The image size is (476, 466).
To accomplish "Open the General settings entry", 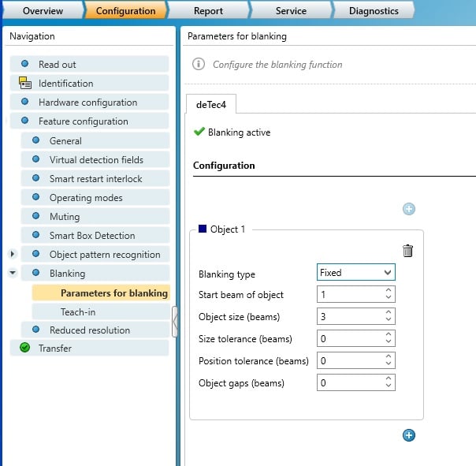I will (x=95, y=140).
